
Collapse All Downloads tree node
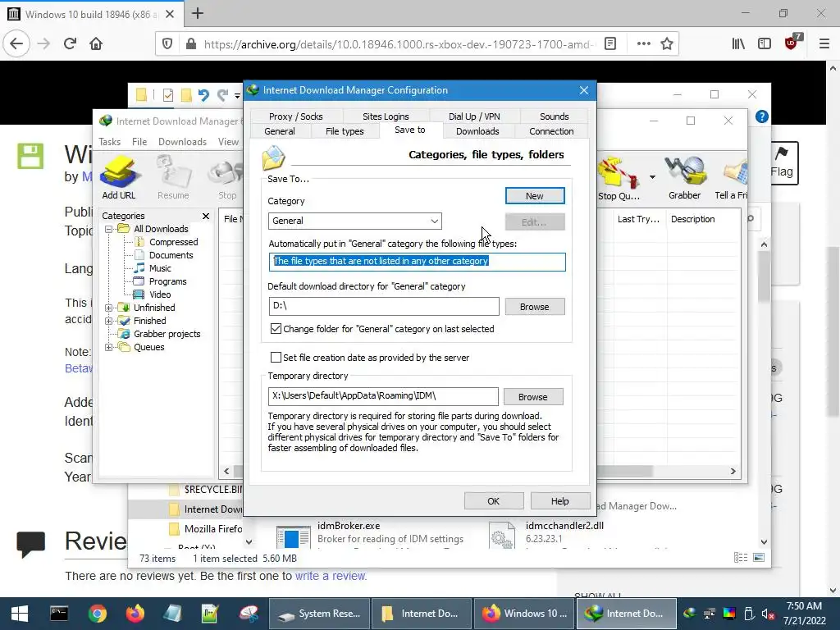109,229
